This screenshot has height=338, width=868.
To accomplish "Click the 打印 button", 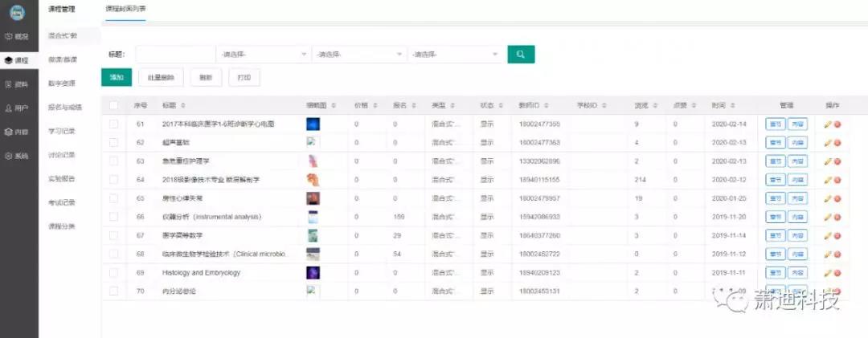I will 244,78.
